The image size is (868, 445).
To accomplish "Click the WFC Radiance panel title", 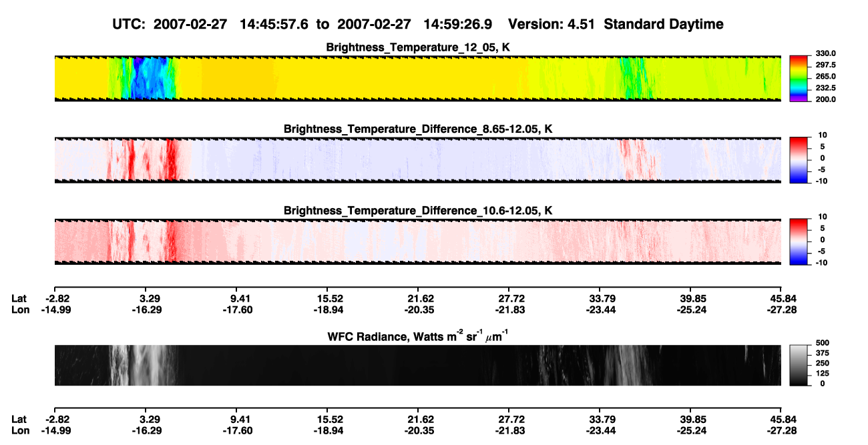I will [418, 336].
